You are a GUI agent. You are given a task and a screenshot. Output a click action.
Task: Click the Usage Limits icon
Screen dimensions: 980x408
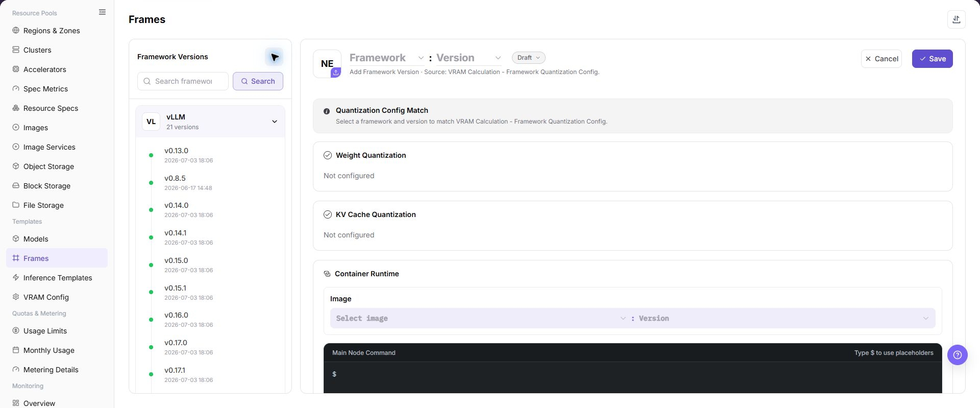coord(16,330)
